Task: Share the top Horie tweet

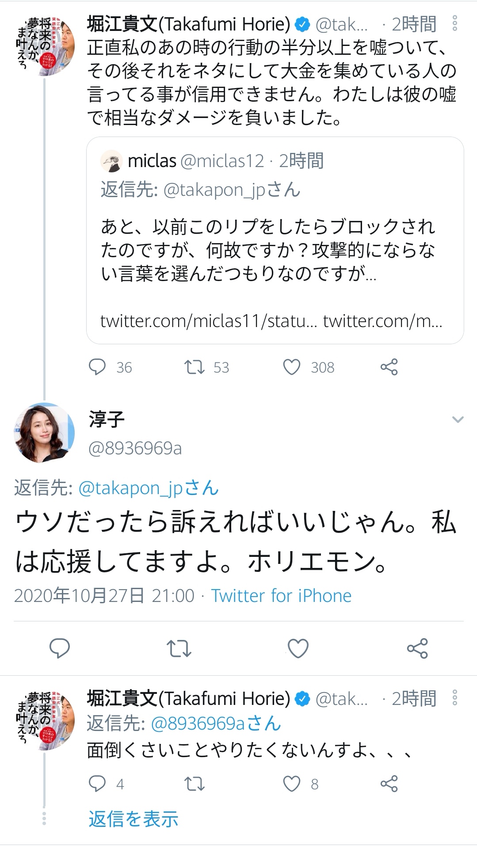Action: click(x=389, y=367)
